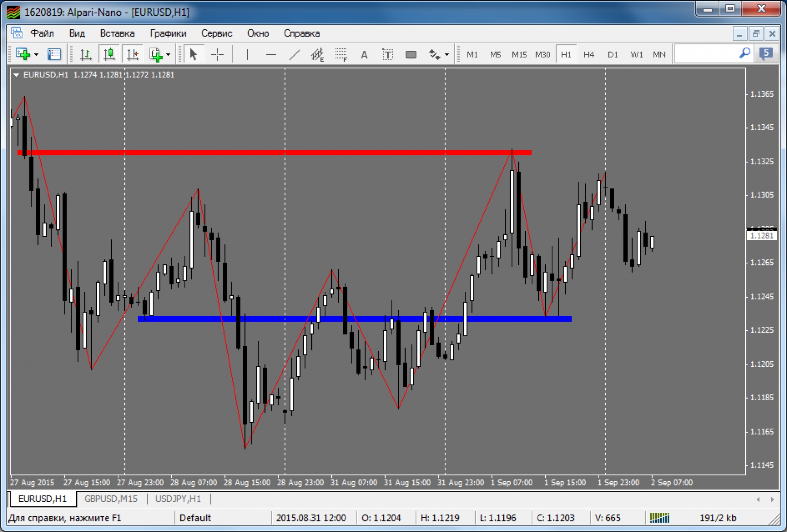Set timeframe to H4
Image resolution: width=787 pixels, height=532 pixels.
click(x=589, y=54)
